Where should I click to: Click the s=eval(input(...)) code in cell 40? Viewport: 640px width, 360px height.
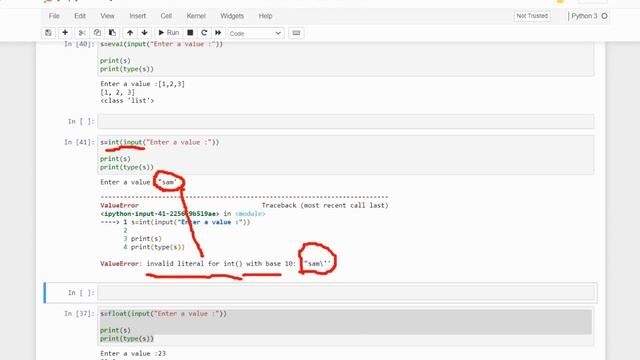coord(162,44)
